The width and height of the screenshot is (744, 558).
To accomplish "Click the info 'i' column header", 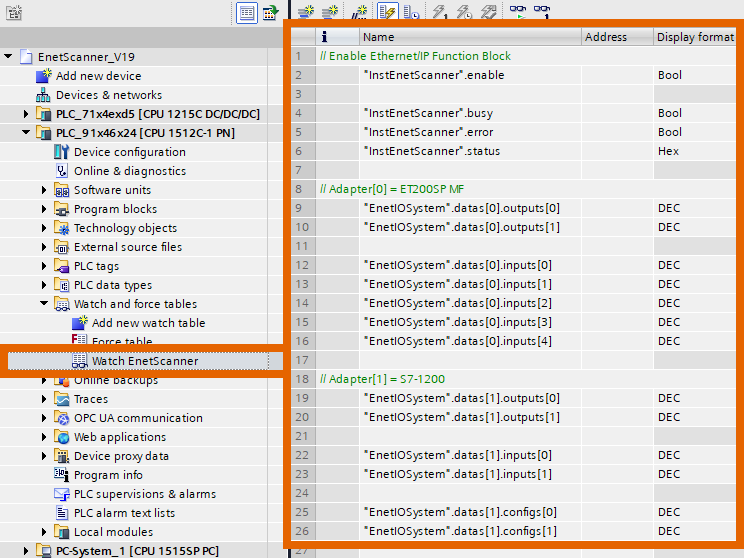I will click(x=337, y=37).
